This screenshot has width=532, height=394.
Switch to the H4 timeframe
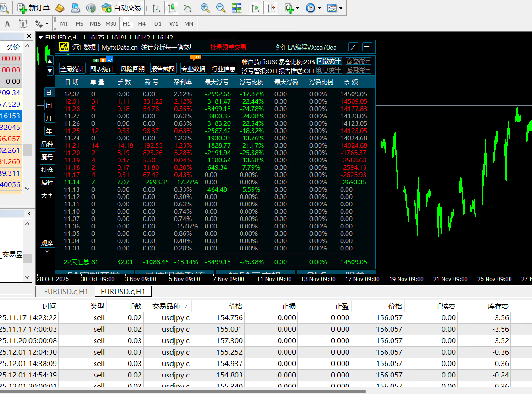pyautogui.click(x=142, y=24)
